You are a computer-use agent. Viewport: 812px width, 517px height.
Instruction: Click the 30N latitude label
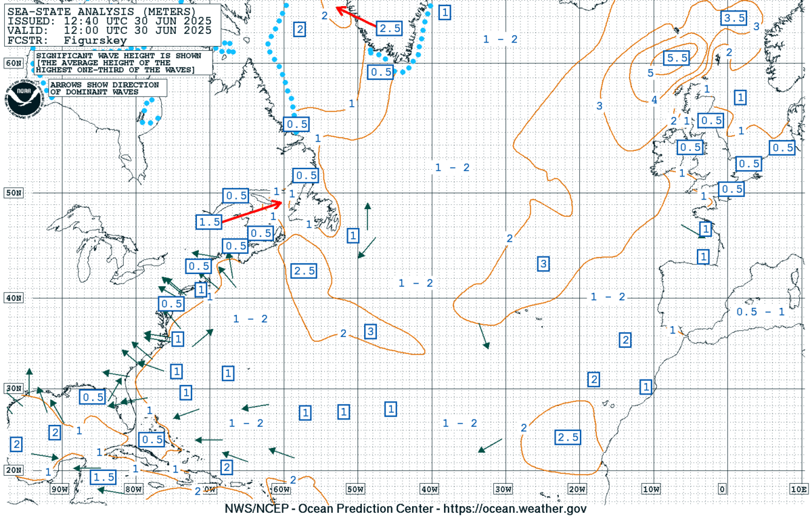coord(13,388)
